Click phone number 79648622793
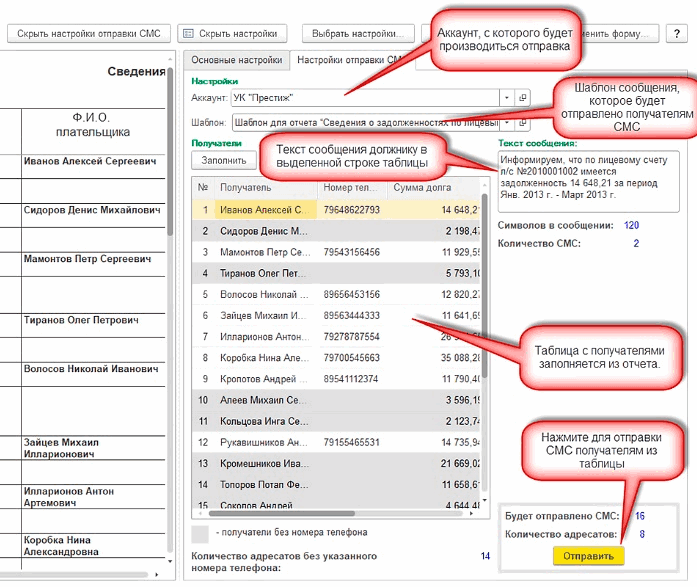This screenshot has width=697, height=587. pos(352,210)
